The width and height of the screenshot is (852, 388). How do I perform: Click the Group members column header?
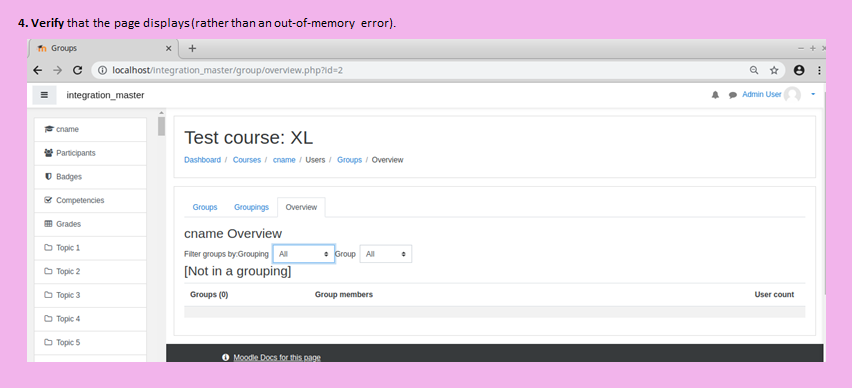point(344,295)
